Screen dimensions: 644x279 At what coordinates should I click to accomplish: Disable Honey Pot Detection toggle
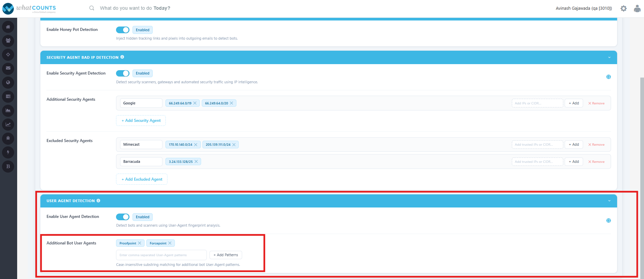click(x=123, y=30)
